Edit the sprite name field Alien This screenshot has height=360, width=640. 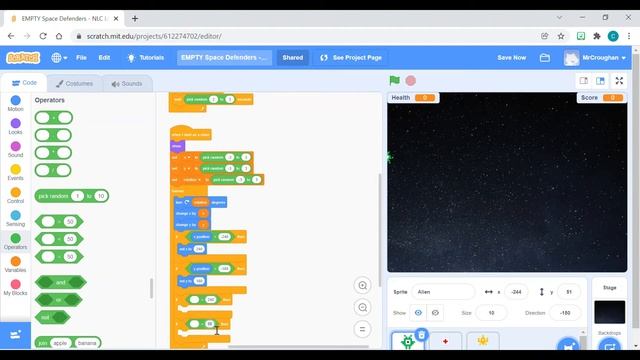click(443, 292)
